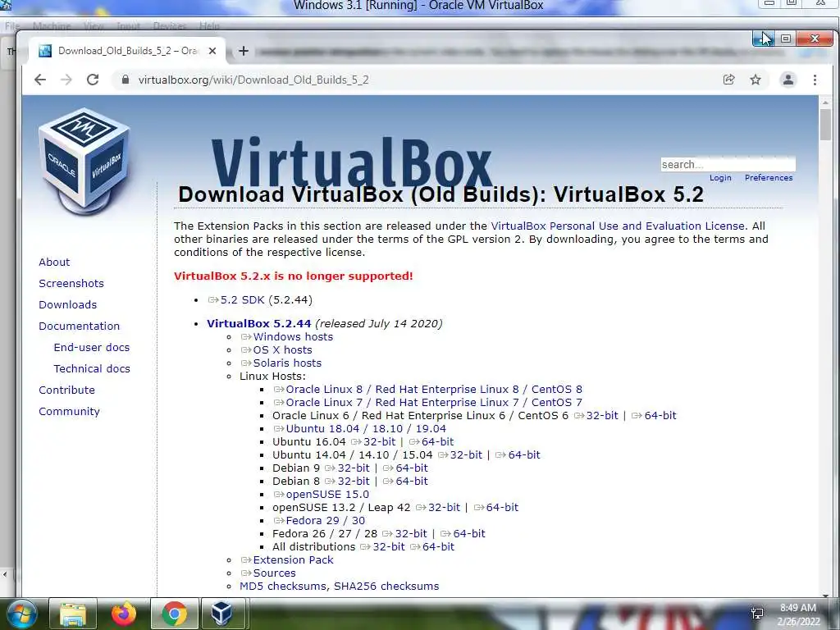Launch Firefox from the taskbar
The height and width of the screenshot is (630, 840).
(x=124, y=614)
